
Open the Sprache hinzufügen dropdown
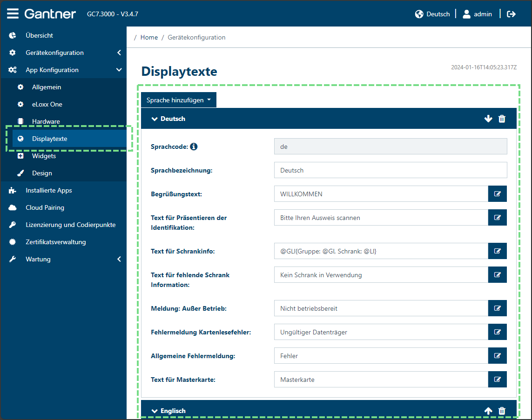(178, 100)
